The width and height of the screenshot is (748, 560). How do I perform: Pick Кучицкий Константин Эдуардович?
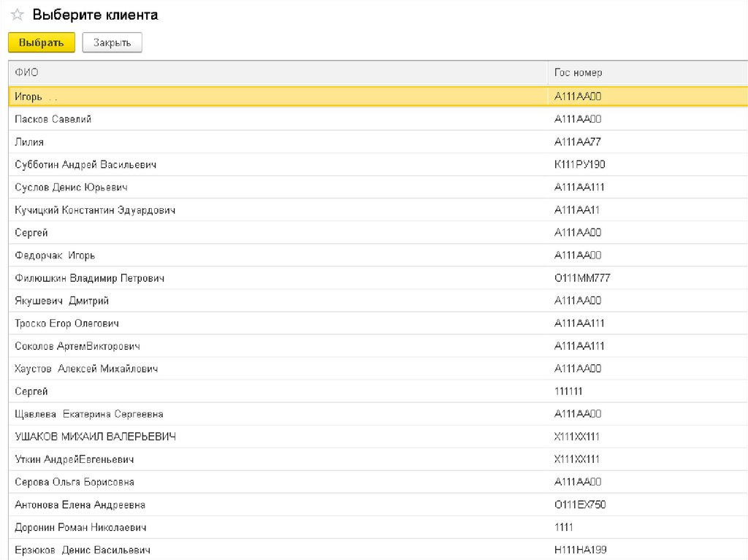[x=95, y=210]
